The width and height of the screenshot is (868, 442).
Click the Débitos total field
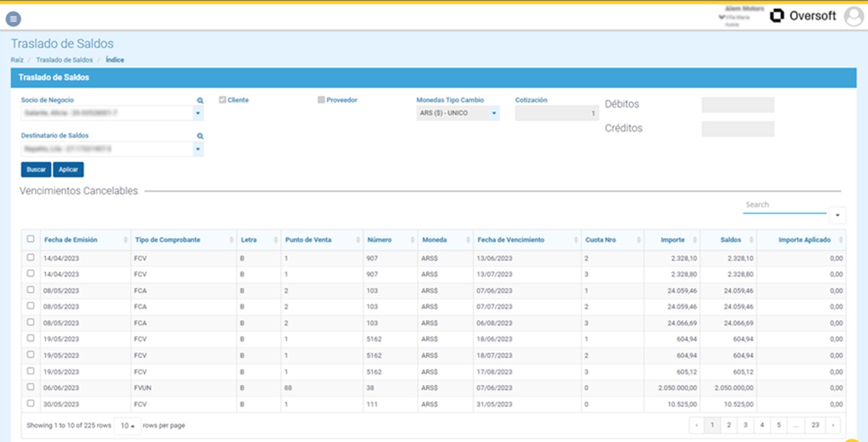[x=738, y=105]
